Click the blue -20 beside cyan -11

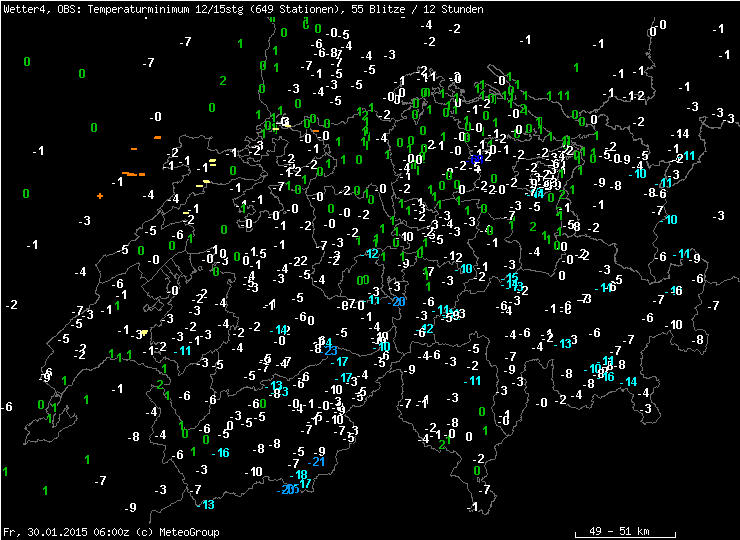(x=399, y=301)
